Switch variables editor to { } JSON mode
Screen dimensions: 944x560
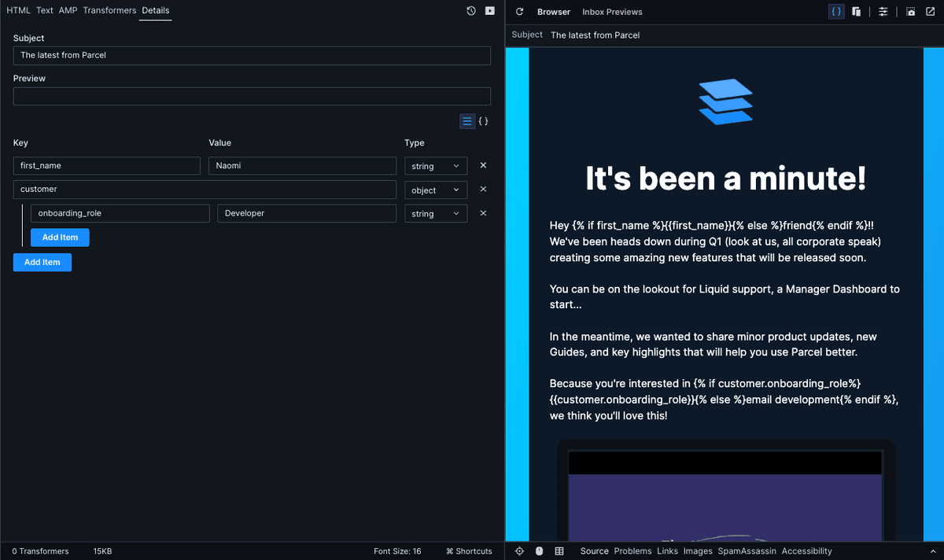pos(484,120)
